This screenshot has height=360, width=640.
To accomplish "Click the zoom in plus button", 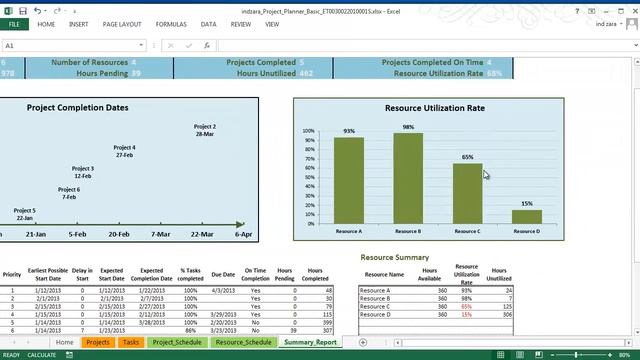I will click(610, 355).
